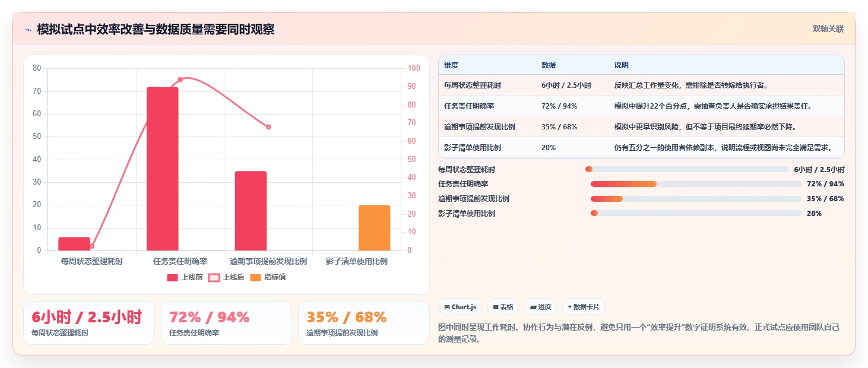
Task: Click the line peak point above 任务责任明确率
Action: [x=180, y=80]
